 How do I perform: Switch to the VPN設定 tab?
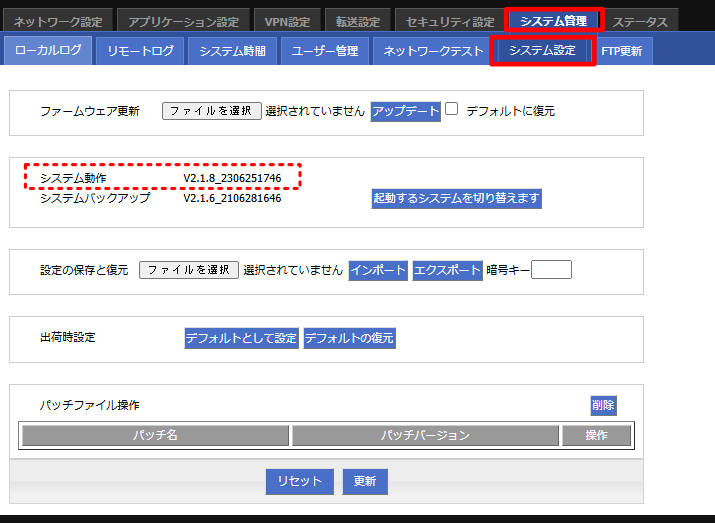pos(287,21)
